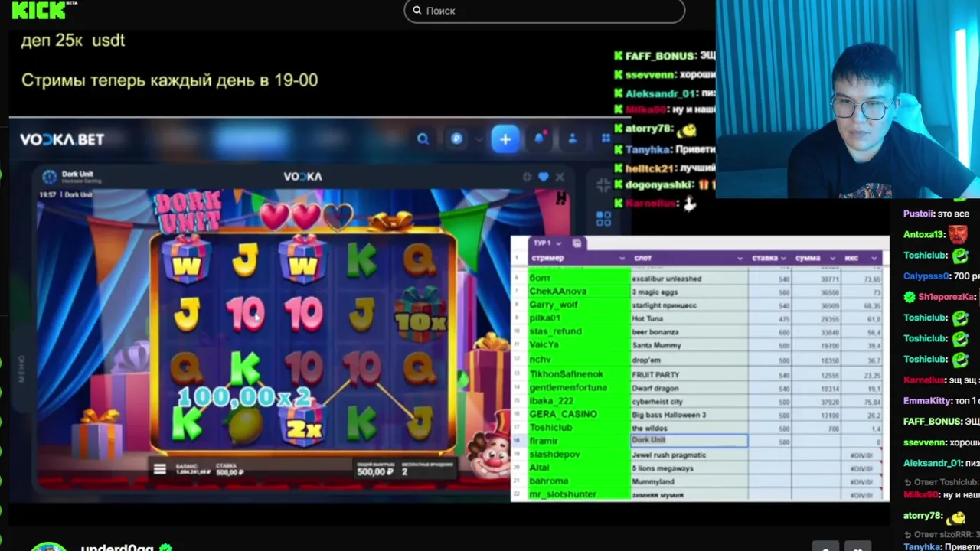Expand the currency chevron next to coin
This screenshot has width=980, height=551.
(x=479, y=139)
